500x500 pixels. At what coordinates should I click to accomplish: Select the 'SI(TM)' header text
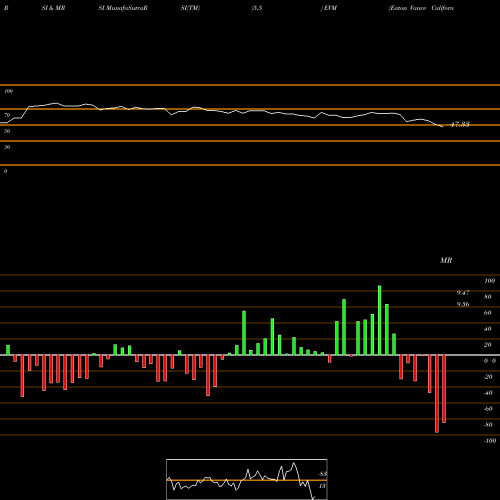pos(190,8)
